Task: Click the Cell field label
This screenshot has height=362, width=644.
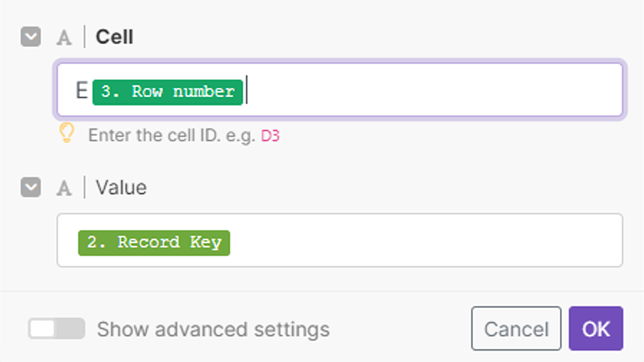Action: pyautogui.click(x=114, y=37)
